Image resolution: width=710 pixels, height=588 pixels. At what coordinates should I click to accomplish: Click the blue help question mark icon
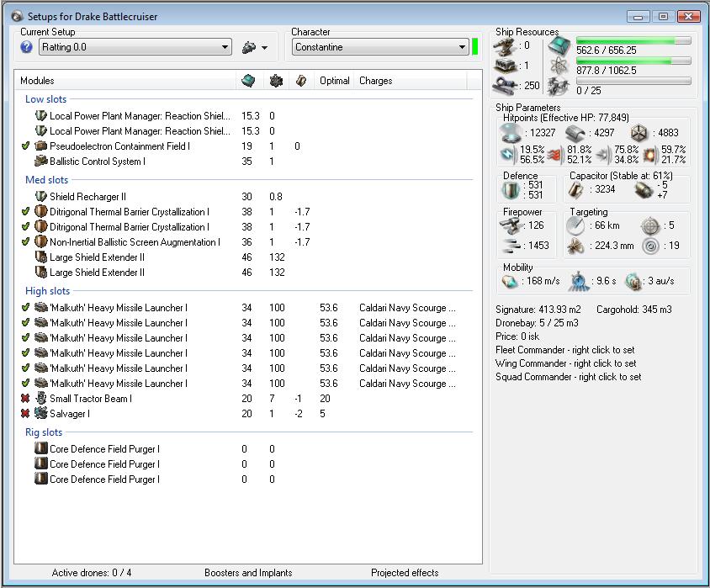tap(26, 47)
